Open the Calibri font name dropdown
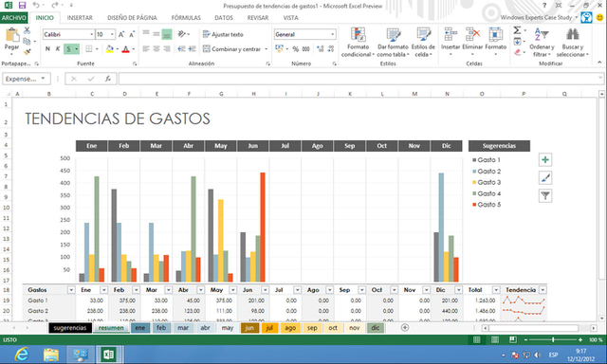 point(92,34)
